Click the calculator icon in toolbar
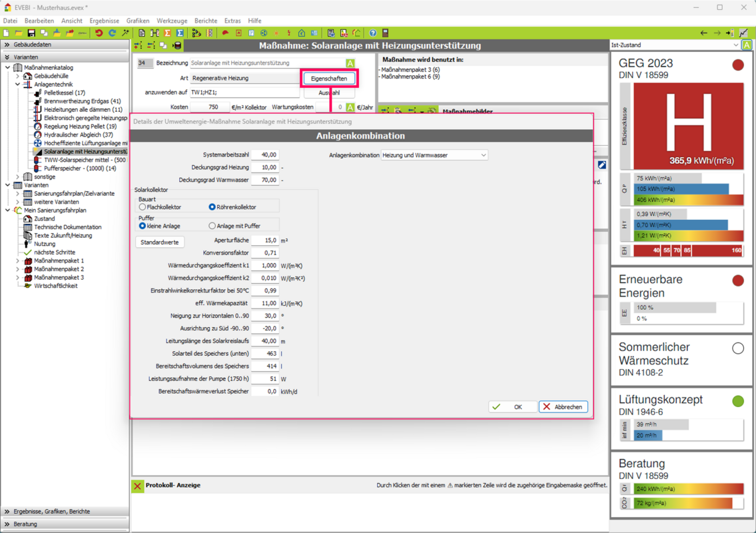756x533 pixels. tap(385, 33)
